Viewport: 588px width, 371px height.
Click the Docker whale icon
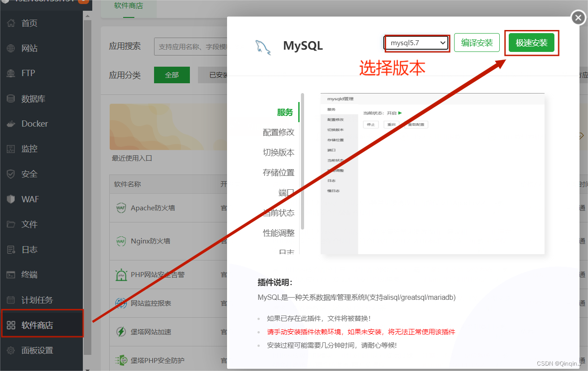[11, 124]
